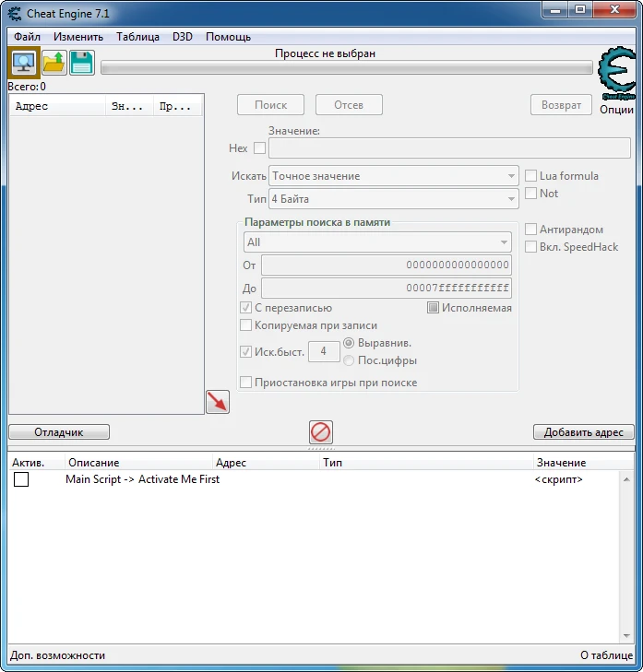Open a cheat table with folder icon
The height and width of the screenshot is (672, 643).
tap(54, 63)
